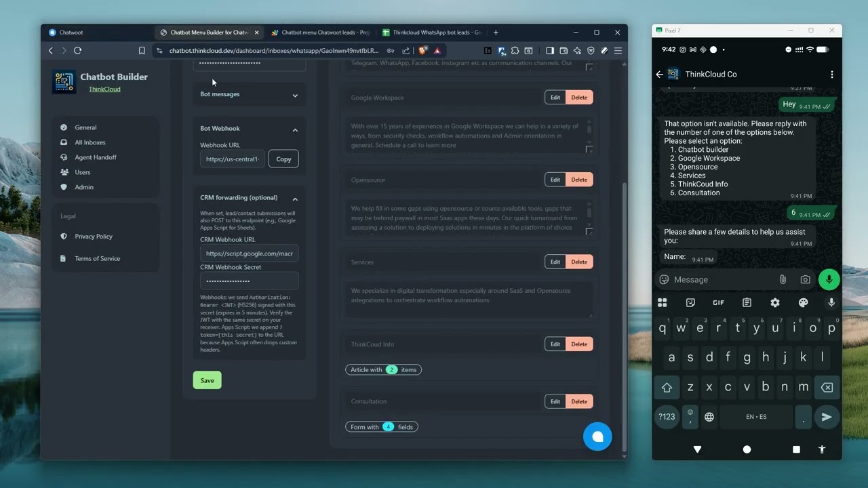Edit the Opensource menu item
The height and width of the screenshot is (488, 868).
(x=555, y=180)
